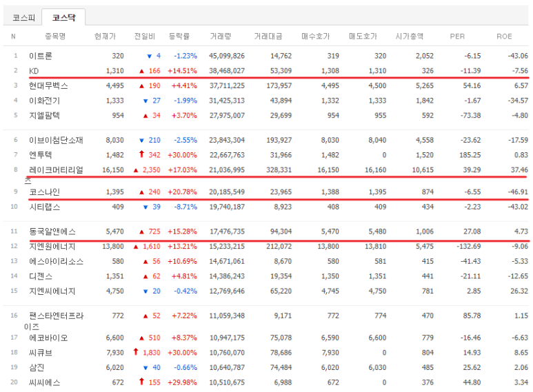Open stock 지엔씨에너지
The image size is (533, 392).
tap(52, 291)
